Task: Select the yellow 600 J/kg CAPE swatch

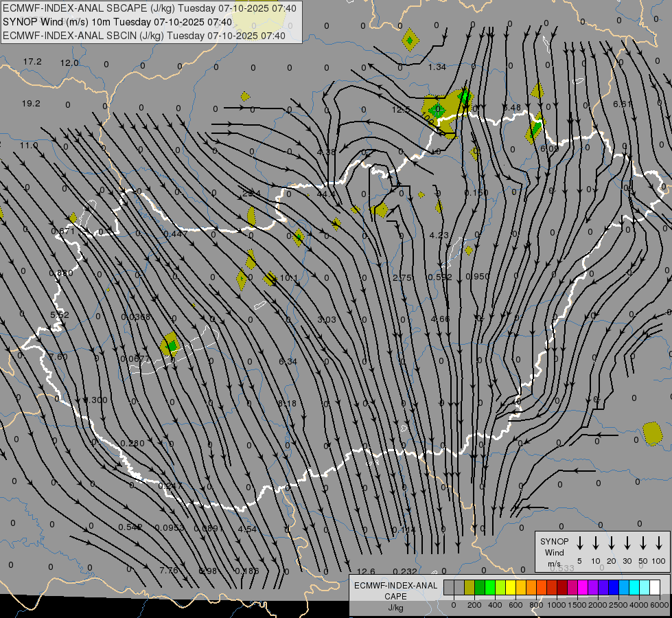Action: 511,587
